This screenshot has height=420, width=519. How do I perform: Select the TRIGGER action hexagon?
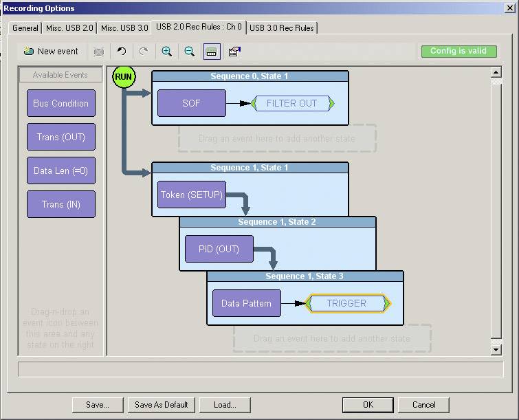[347, 303]
